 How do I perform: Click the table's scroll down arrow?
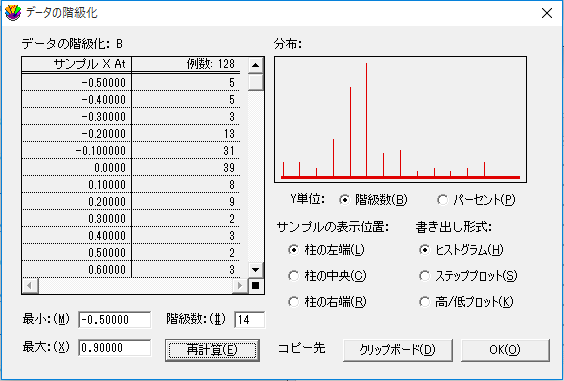point(255,270)
